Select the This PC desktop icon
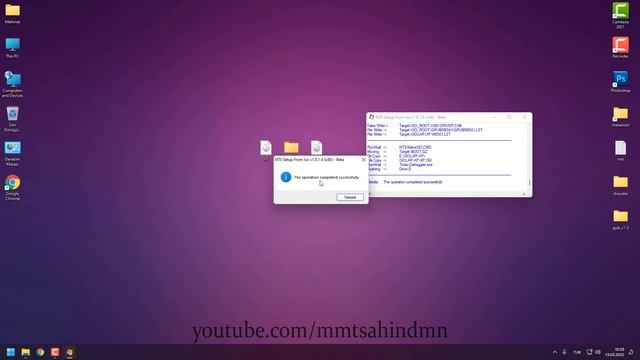The height and width of the screenshot is (360, 640). 12,48
